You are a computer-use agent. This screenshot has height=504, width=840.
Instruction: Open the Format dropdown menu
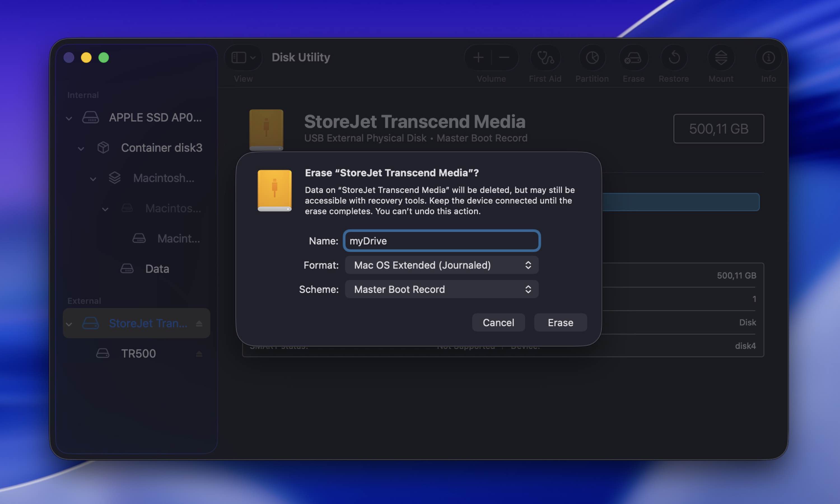click(x=442, y=265)
